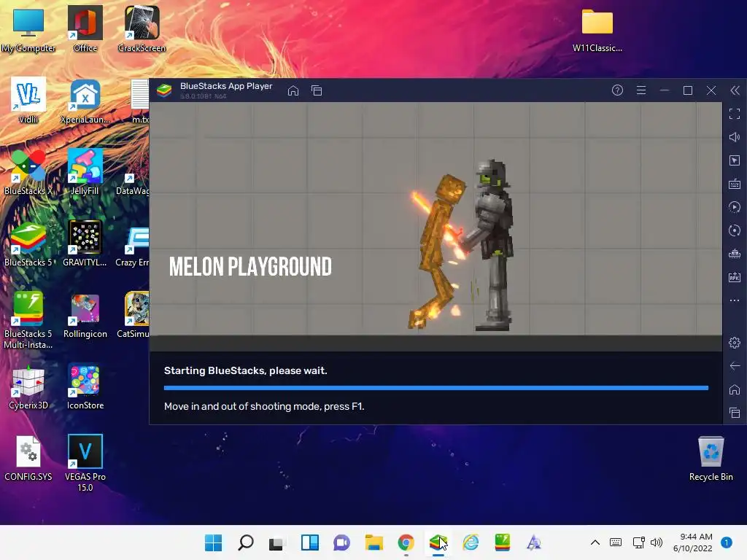The width and height of the screenshot is (747, 560).
Task: Open Widgets panel on taskbar
Action: [x=309, y=542]
